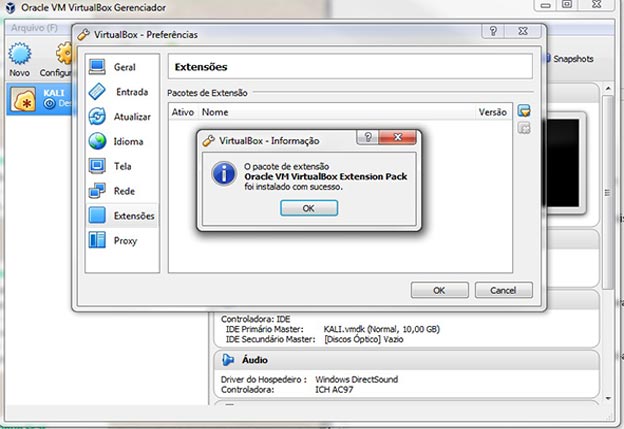Click OK in the Informação dialog
This screenshot has height=429, width=624.
pyautogui.click(x=309, y=208)
